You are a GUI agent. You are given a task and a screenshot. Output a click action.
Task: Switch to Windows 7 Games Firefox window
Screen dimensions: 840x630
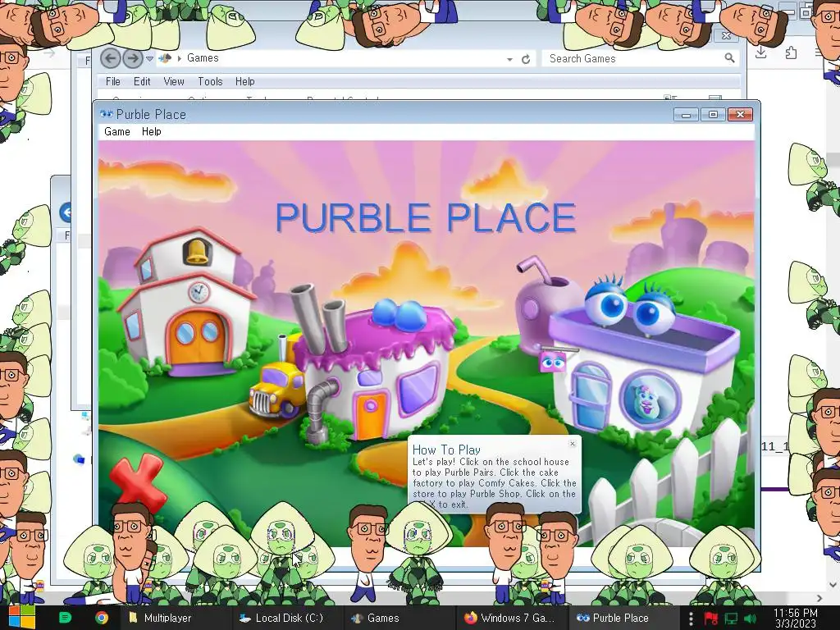tap(511, 618)
